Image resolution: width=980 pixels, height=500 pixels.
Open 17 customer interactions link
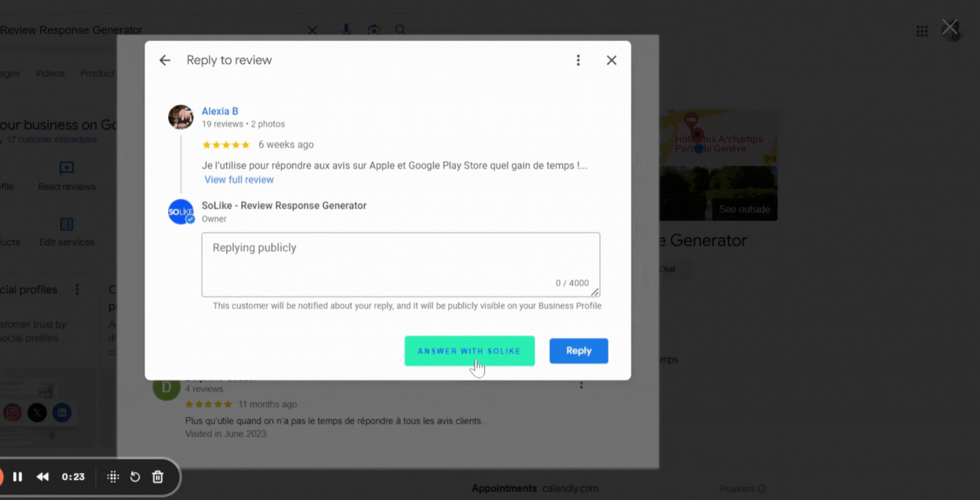tap(52, 139)
